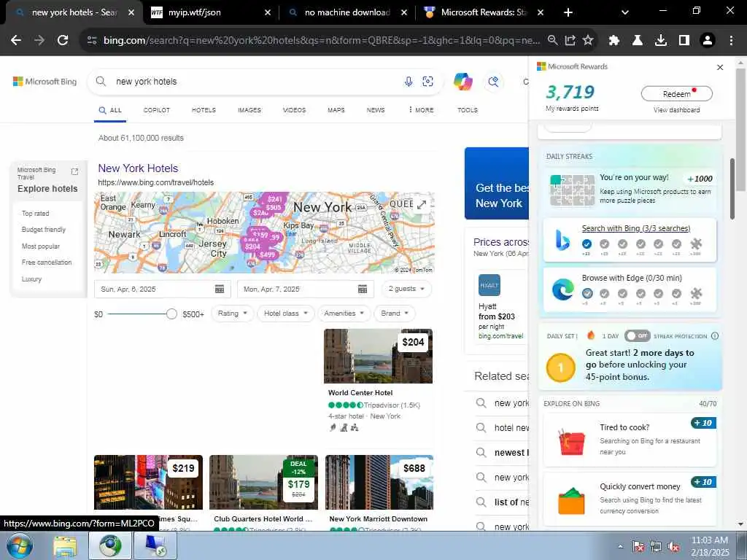Expand the Rating filter dropdown
This screenshot has height=560, width=747.
[x=233, y=314]
